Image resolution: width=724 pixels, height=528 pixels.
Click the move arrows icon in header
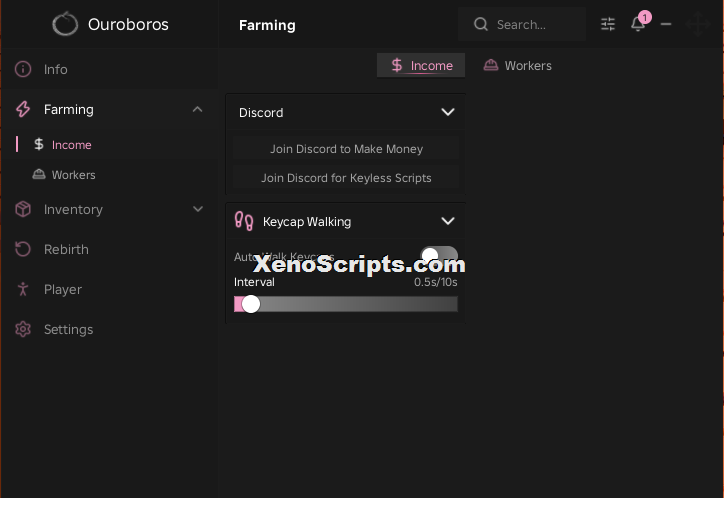[698, 24]
